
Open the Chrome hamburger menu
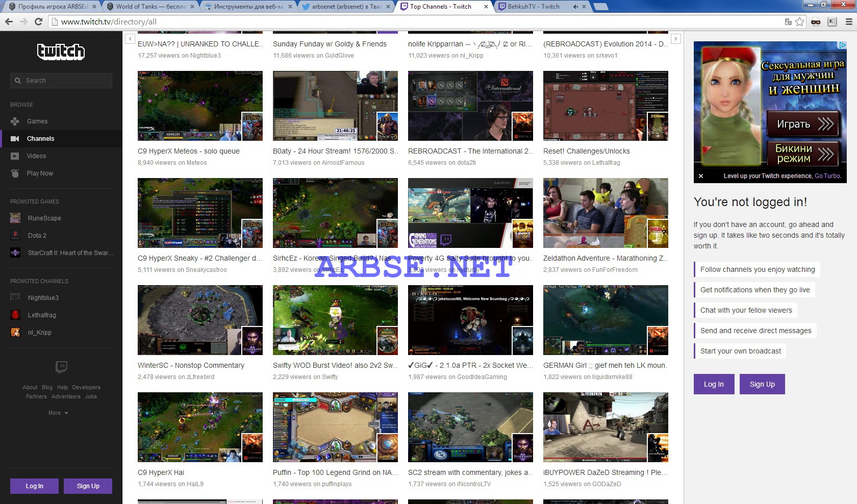(x=849, y=21)
